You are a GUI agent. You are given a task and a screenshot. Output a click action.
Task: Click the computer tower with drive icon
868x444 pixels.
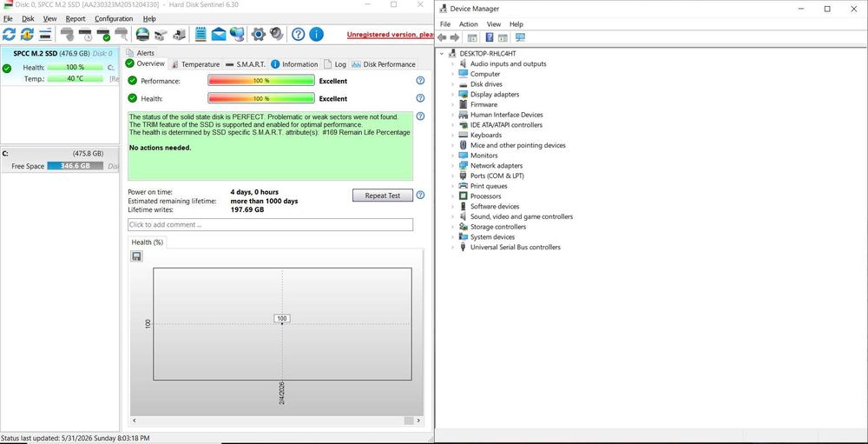pyautogui.click(x=179, y=35)
